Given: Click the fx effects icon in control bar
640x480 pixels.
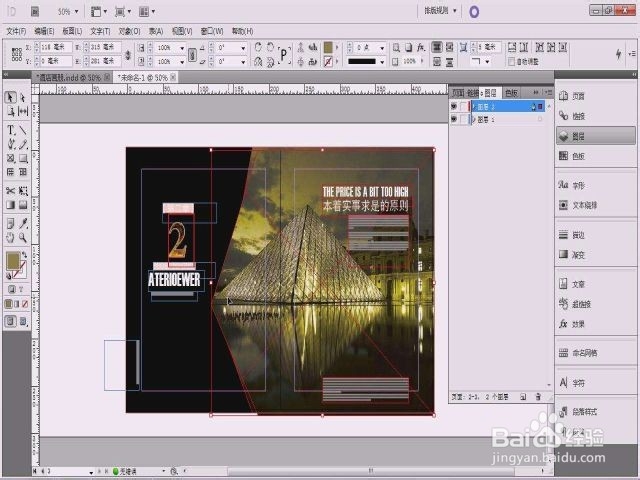Looking at the screenshot, I should click(421, 47).
